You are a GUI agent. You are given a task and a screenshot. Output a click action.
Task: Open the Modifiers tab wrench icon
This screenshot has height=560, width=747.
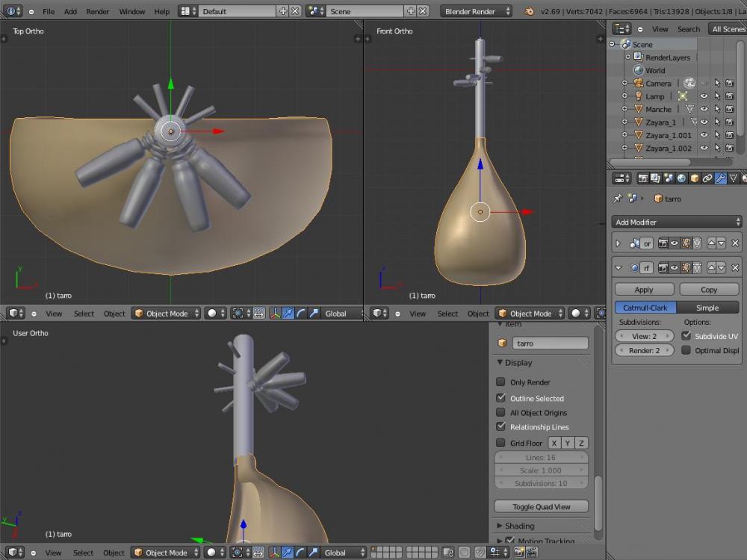coord(720,178)
